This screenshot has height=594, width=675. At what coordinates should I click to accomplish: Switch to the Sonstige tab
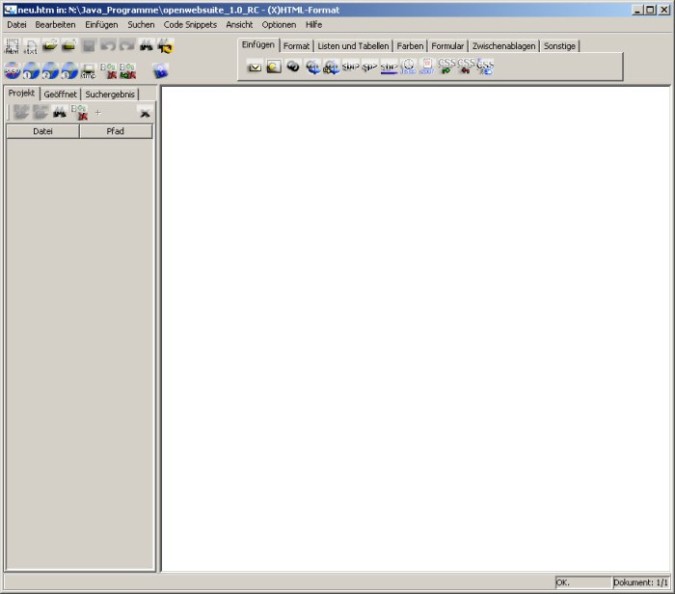point(559,46)
